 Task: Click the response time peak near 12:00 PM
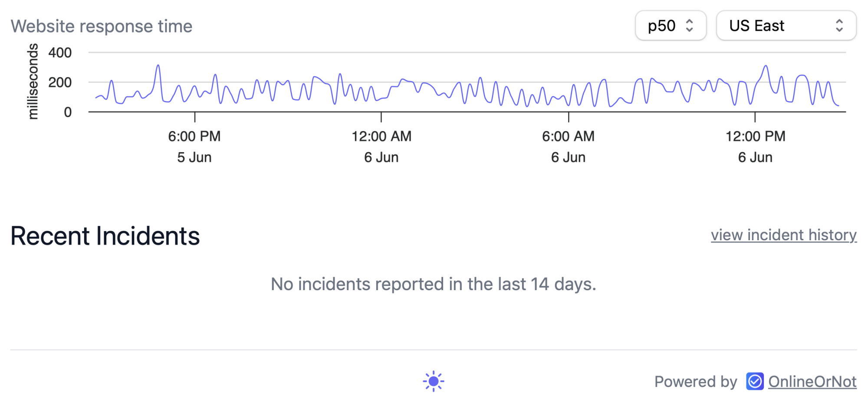[x=766, y=66]
